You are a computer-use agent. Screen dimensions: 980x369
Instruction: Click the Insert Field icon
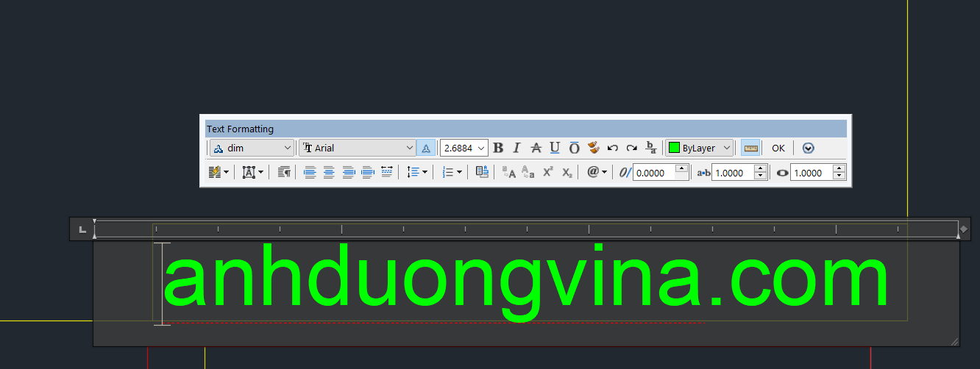[x=482, y=172]
